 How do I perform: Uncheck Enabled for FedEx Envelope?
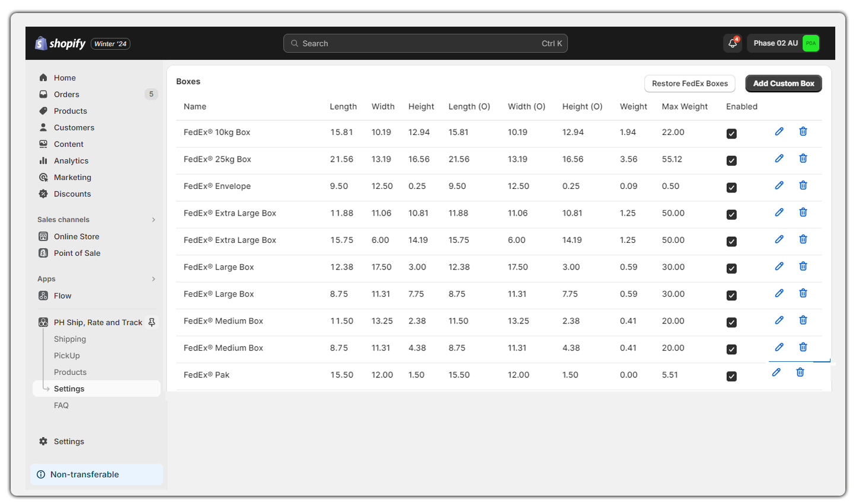(x=732, y=188)
